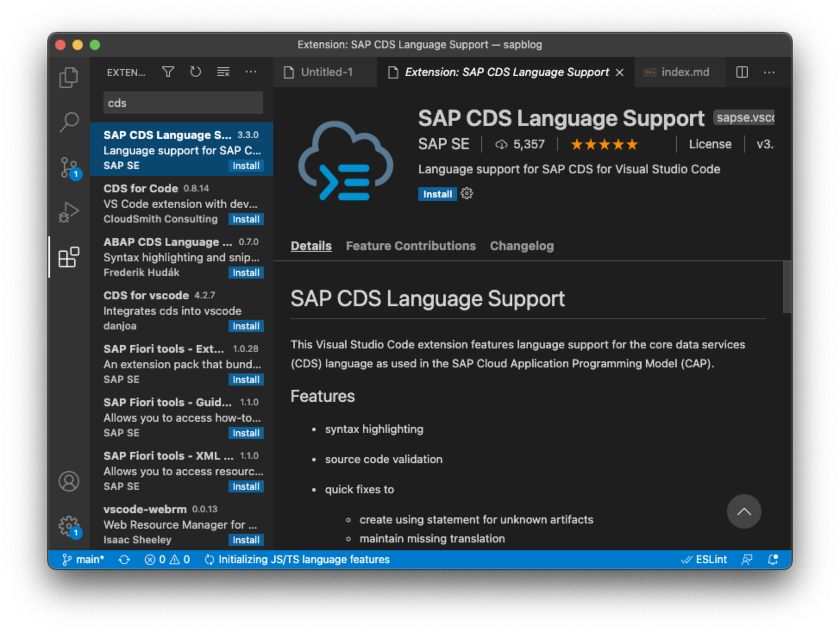The height and width of the screenshot is (633, 840).
Task: Open problems errors and warnings indicator
Action: point(167,559)
